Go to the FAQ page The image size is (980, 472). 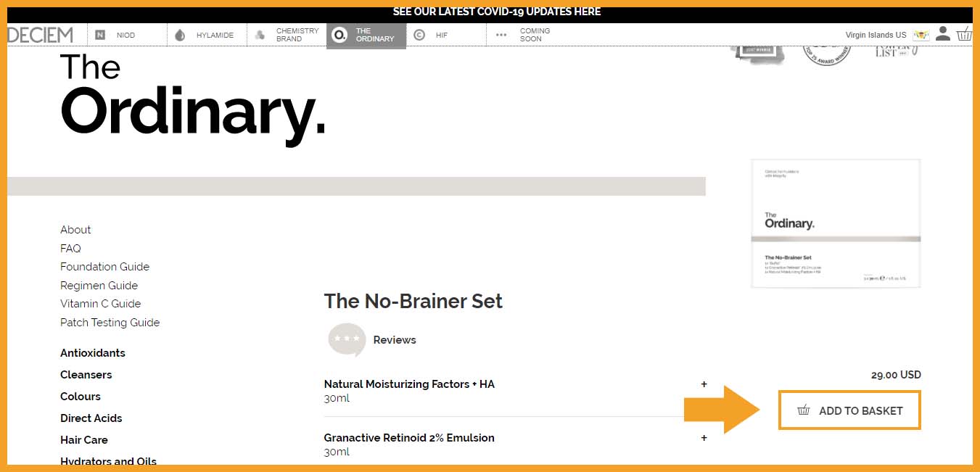click(70, 248)
